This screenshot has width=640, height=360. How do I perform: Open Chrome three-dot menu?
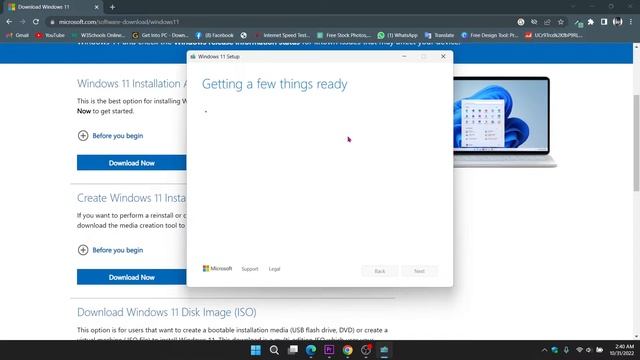pyautogui.click(x=631, y=22)
